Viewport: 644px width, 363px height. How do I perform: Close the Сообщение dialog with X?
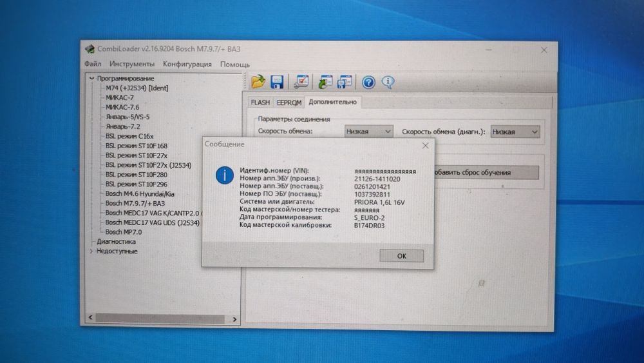425,146
